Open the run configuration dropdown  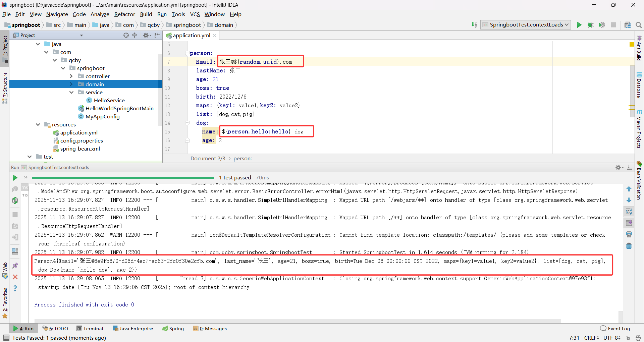[x=526, y=25]
